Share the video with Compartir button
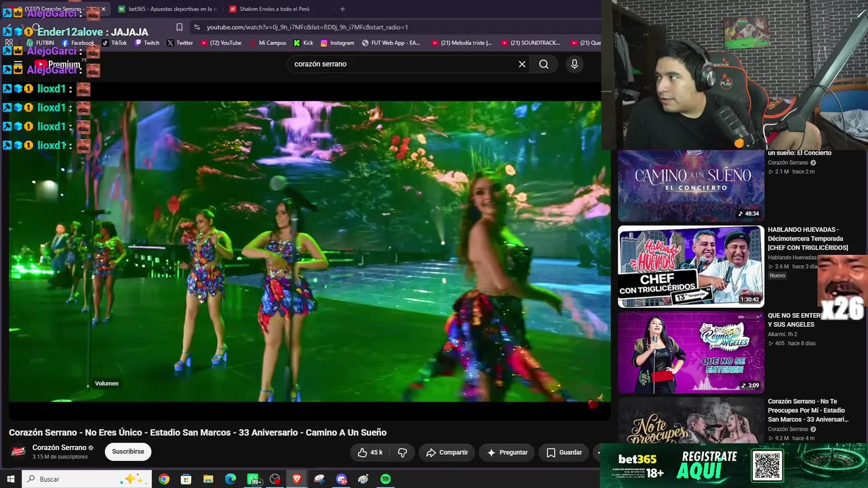868x488 pixels. (x=447, y=452)
